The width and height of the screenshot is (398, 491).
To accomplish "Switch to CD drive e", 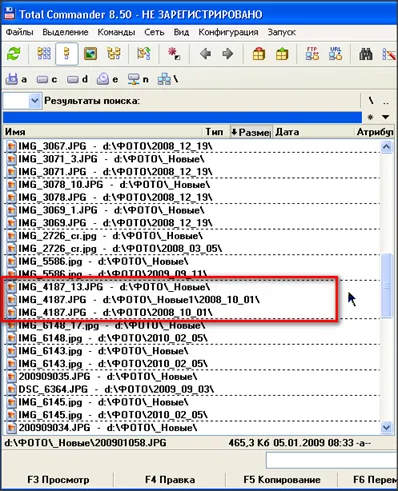I will click(107, 79).
